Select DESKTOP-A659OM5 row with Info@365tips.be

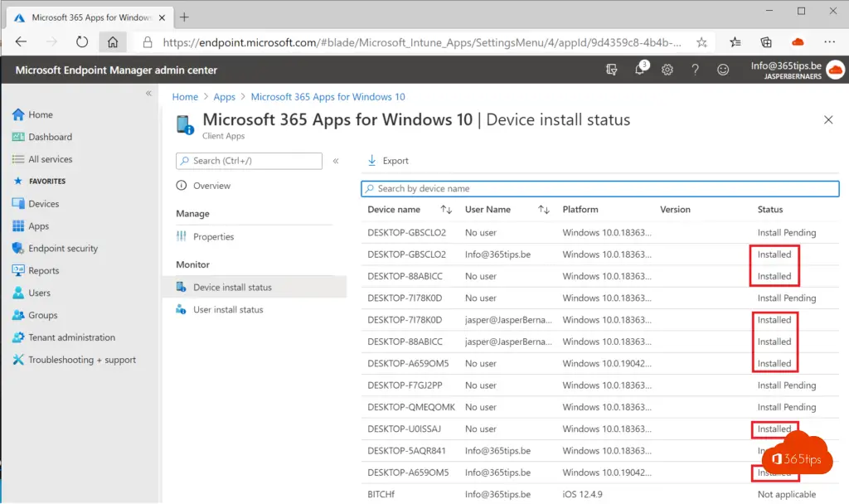(600, 472)
